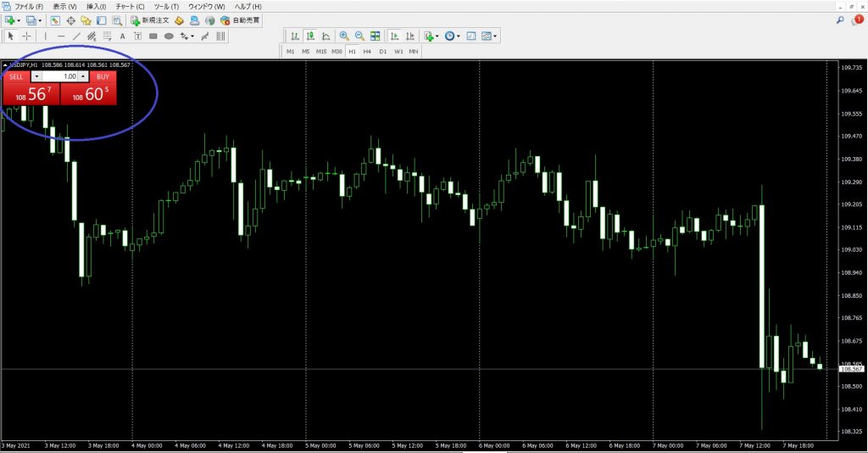The width and height of the screenshot is (868, 453).
Task: Zoom out of the chart
Action: click(359, 36)
